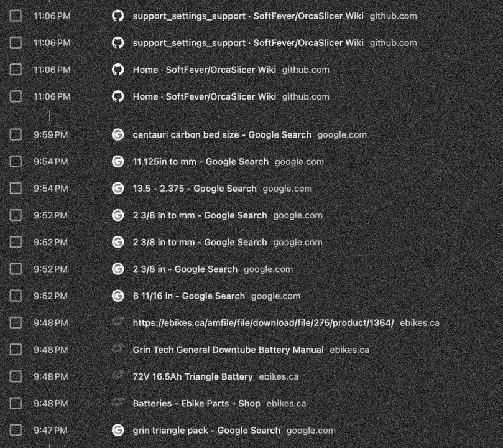Tick the checkbox for '2 3/8 in - Google Search'

point(16,269)
